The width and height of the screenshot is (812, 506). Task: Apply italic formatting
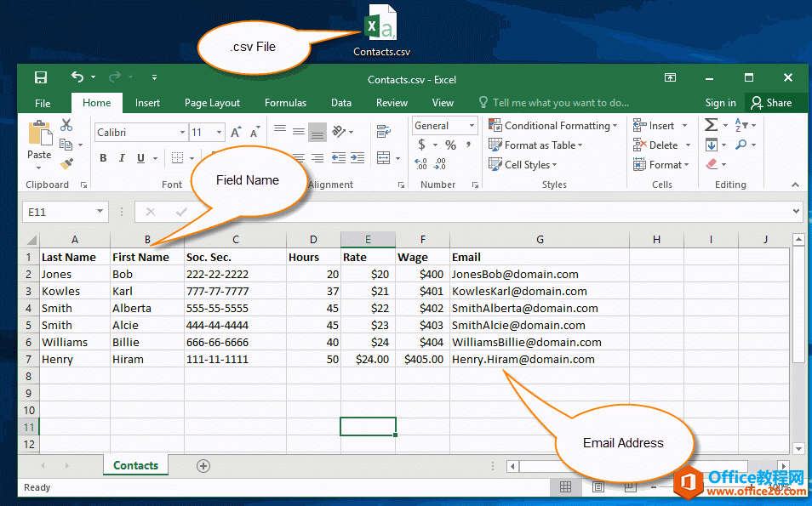pyautogui.click(x=121, y=157)
